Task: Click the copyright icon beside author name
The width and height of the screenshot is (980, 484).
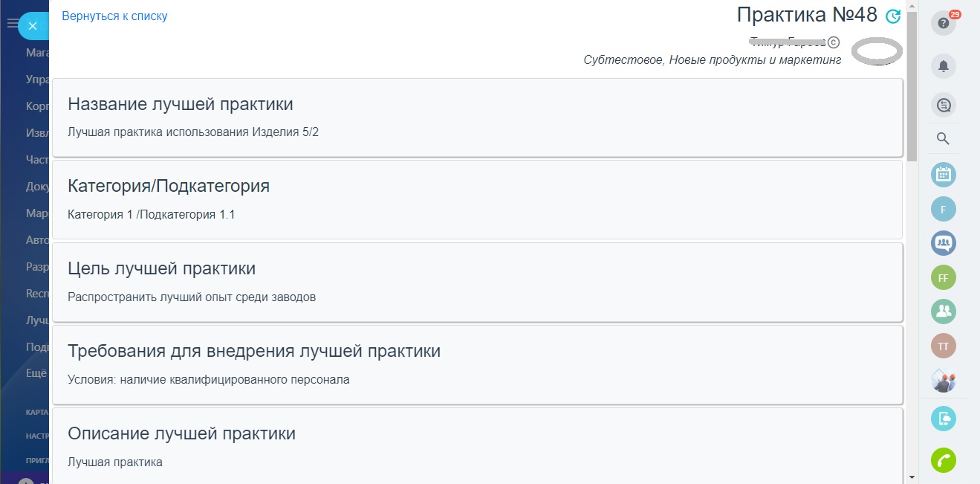Action: point(834,42)
